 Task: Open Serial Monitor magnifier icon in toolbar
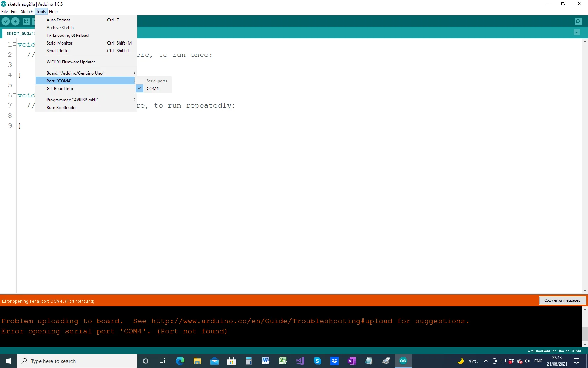(578, 21)
